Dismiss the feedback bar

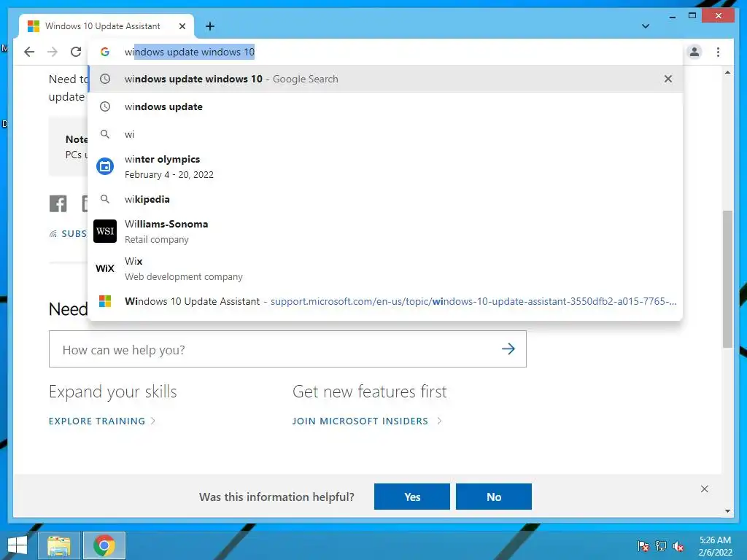pos(705,489)
